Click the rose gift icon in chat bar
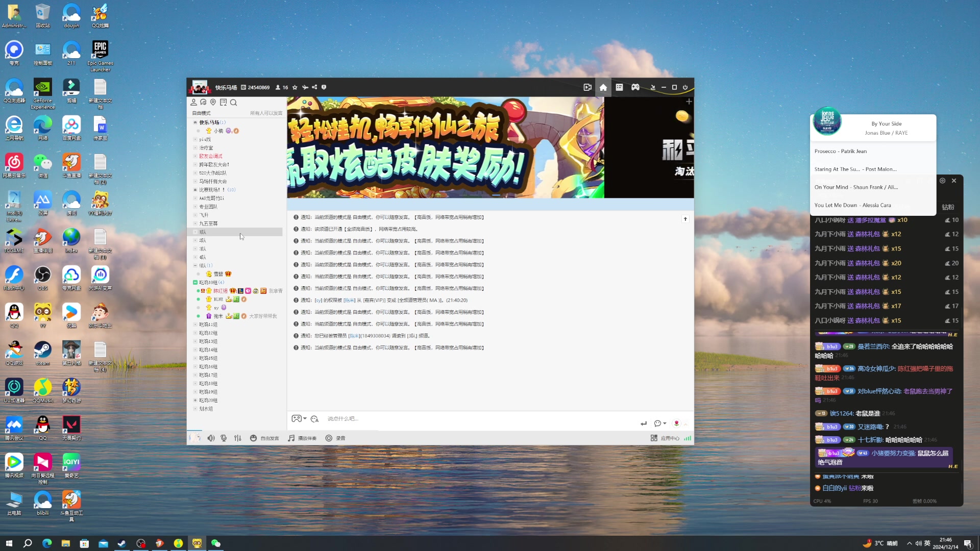This screenshot has width=980, height=551. pos(677,423)
